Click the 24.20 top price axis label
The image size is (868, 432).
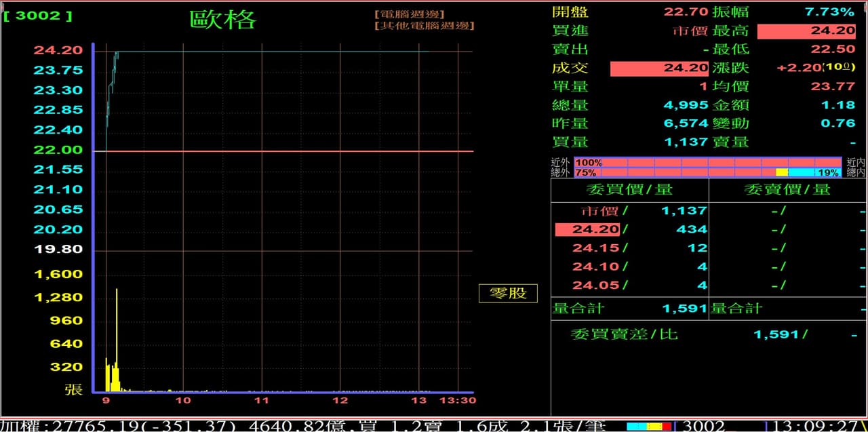[58, 50]
